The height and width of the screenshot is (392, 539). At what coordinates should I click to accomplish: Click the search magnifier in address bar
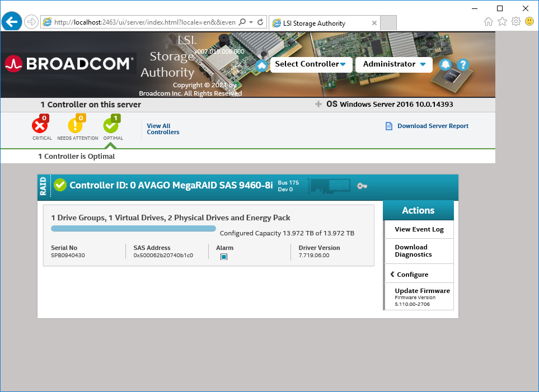coord(242,22)
